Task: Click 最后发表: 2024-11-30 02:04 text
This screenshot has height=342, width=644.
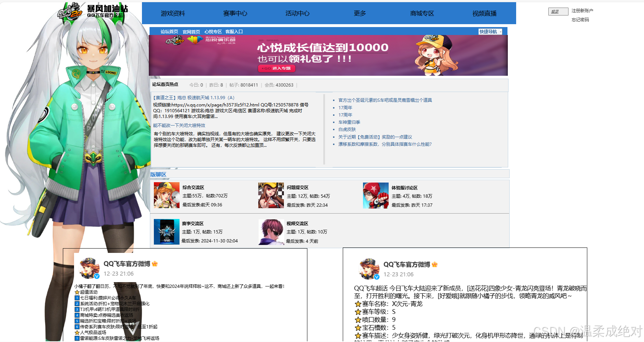Action: pos(209,241)
